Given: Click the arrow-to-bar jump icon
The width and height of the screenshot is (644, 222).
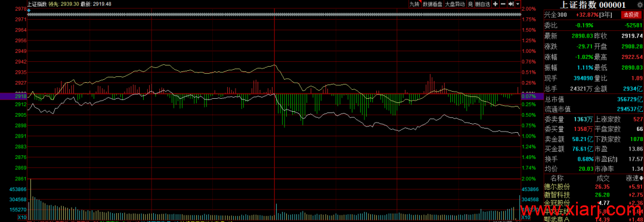Looking at the screenshot, I should point(511,4).
